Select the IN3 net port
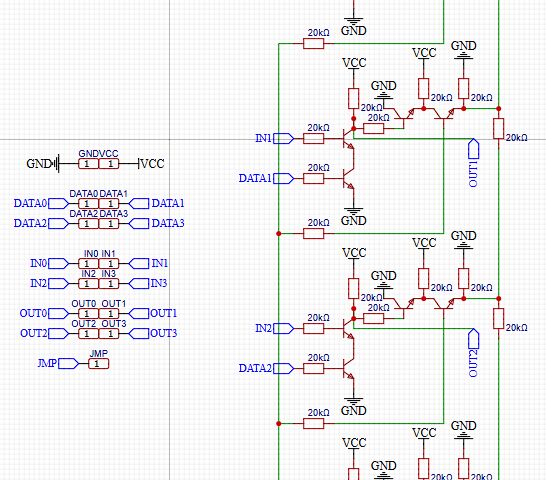Screen dimensions: 546x480 click(139, 284)
